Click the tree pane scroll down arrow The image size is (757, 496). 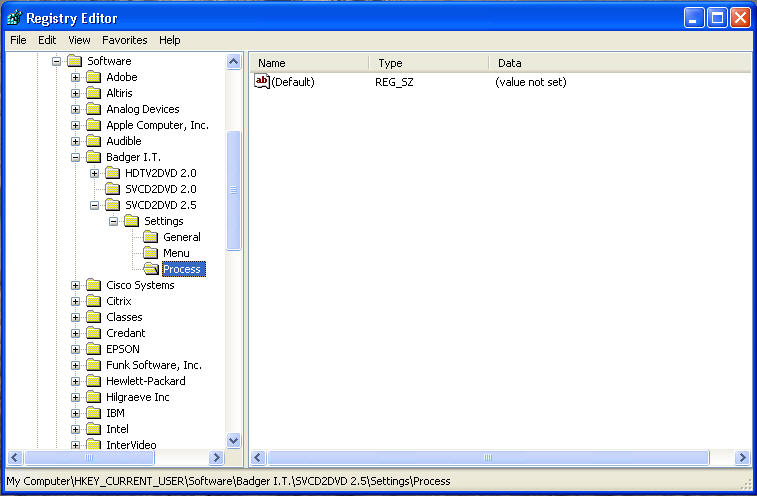(x=234, y=440)
